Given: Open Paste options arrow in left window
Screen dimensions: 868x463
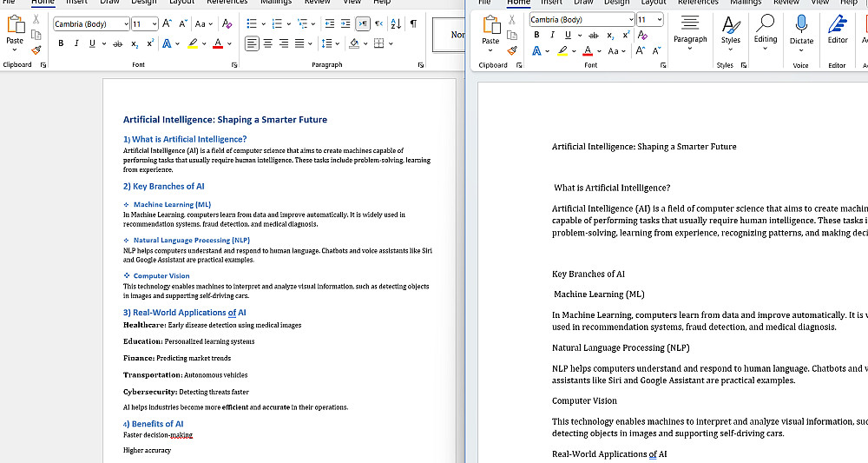Looking at the screenshot, I should pos(15,50).
